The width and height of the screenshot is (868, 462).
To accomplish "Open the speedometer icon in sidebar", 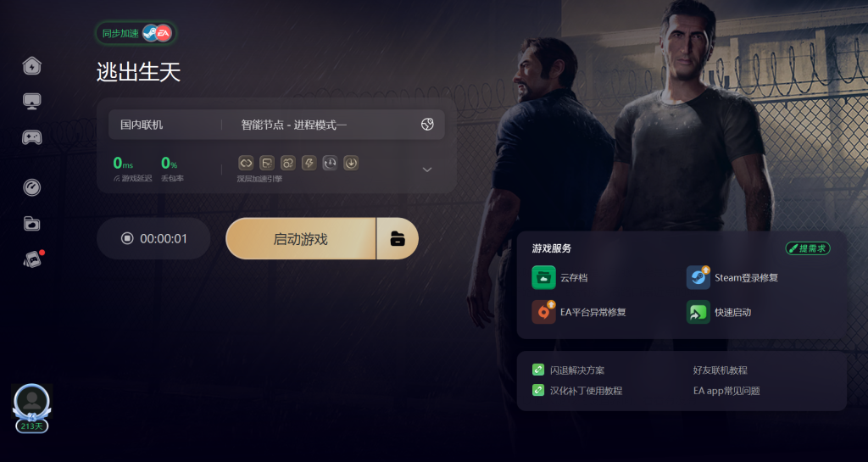I will coord(32,187).
